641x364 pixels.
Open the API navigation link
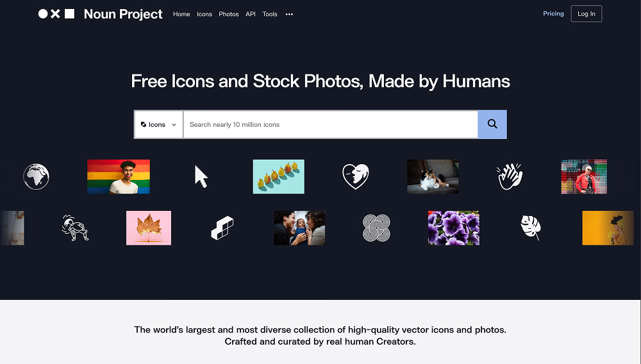[x=251, y=14]
